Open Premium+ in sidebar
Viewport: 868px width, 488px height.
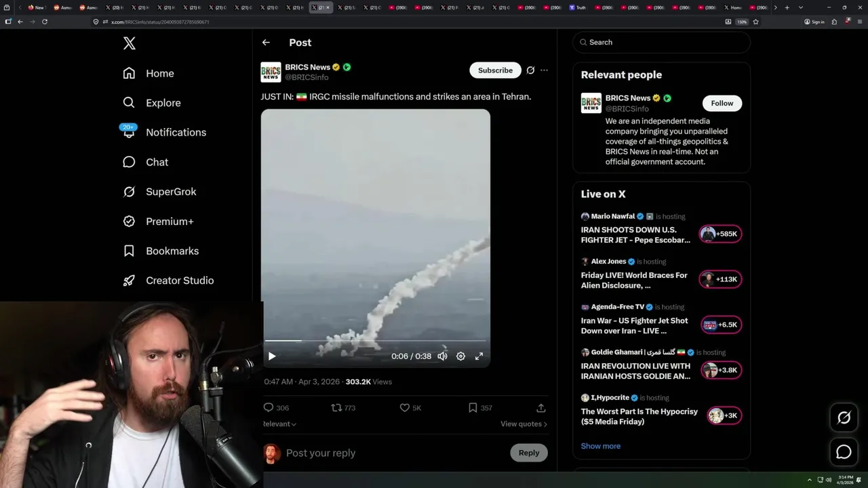[158, 222]
